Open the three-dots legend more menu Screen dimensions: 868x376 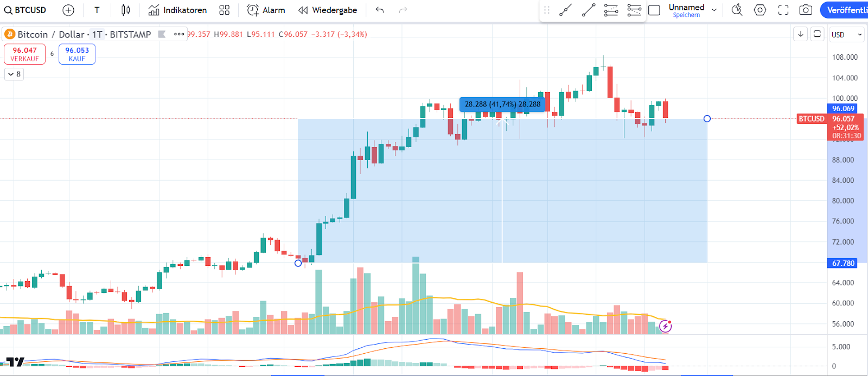click(179, 34)
